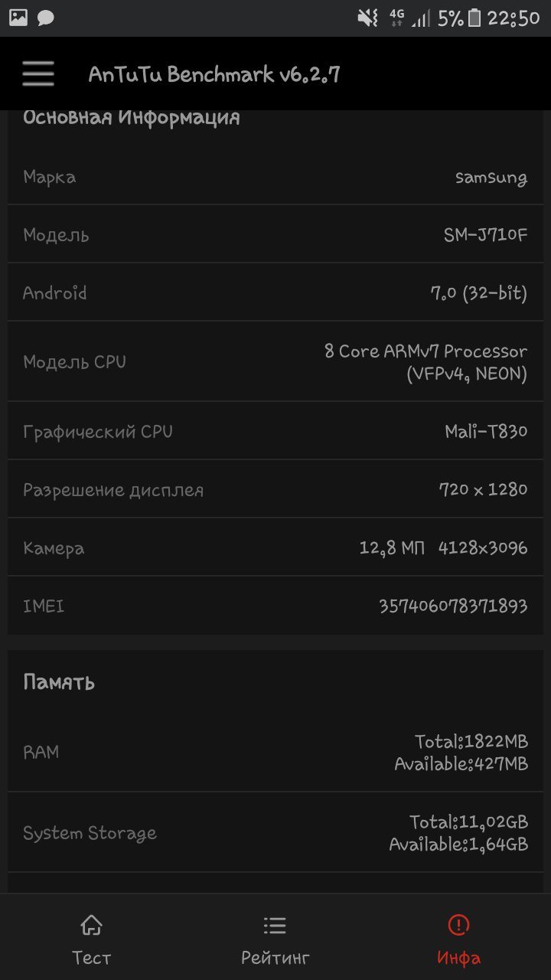Screen dimensions: 551x980
Task: Tap the System Storage row
Action: point(275,833)
